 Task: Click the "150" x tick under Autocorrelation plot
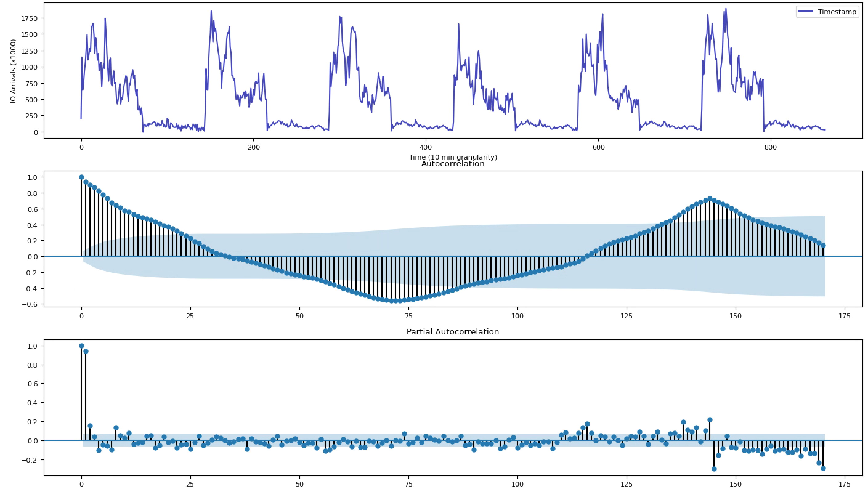[x=736, y=316]
